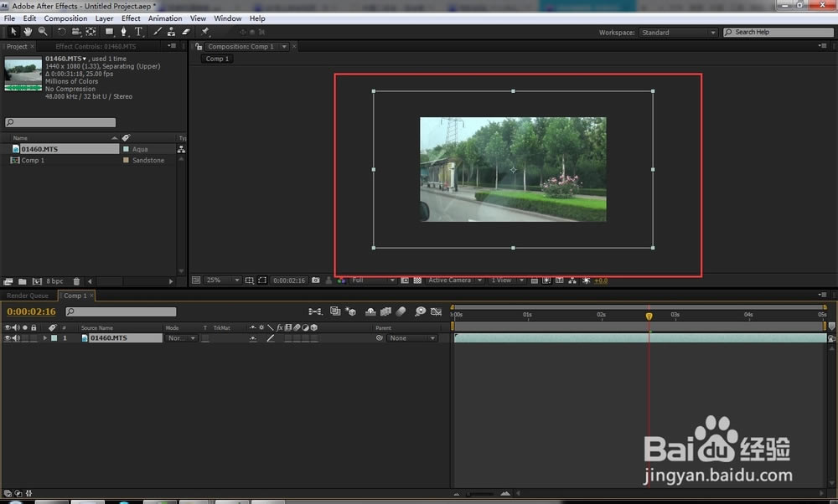Hide the 01460.MTS layer visibility
The image size is (838, 504).
pos(8,337)
